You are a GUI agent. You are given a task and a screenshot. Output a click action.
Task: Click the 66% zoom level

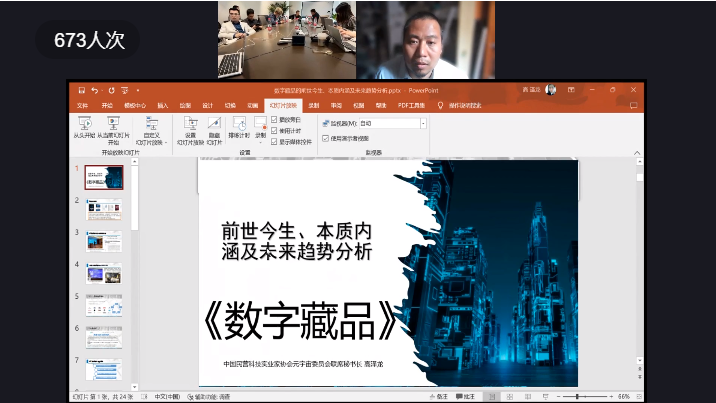[624, 397]
